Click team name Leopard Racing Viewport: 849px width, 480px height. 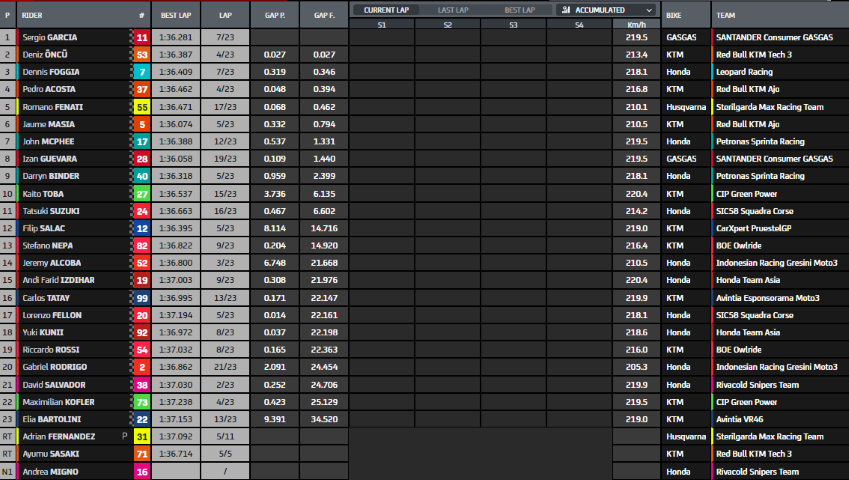click(743, 72)
